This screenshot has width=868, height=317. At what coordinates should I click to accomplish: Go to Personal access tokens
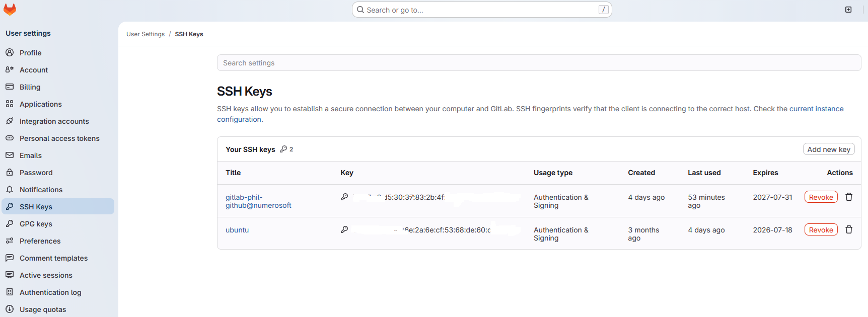tap(59, 138)
